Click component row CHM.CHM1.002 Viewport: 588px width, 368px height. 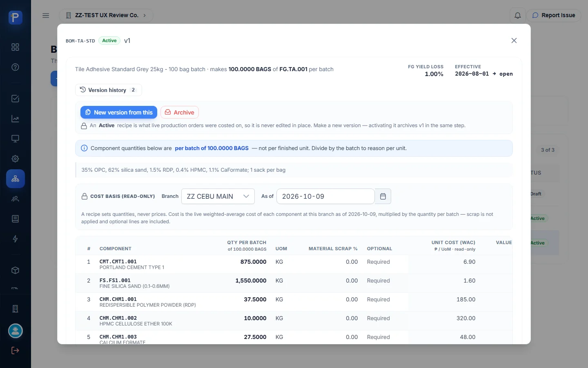point(294,321)
